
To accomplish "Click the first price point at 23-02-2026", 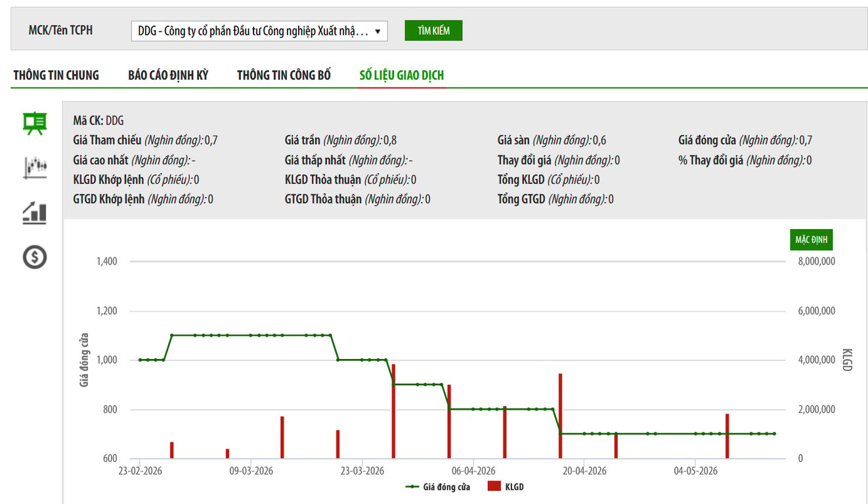I will (x=140, y=360).
